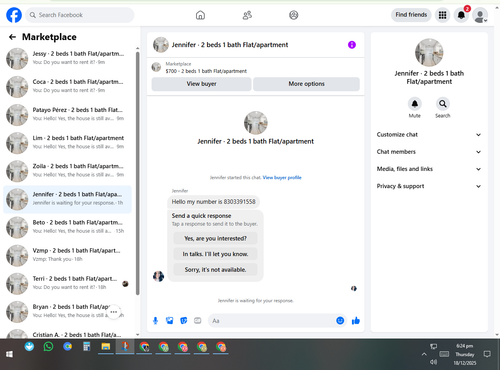Expand Customize chat section
The width and height of the screenshot is (500, 370).
point(429,135)
